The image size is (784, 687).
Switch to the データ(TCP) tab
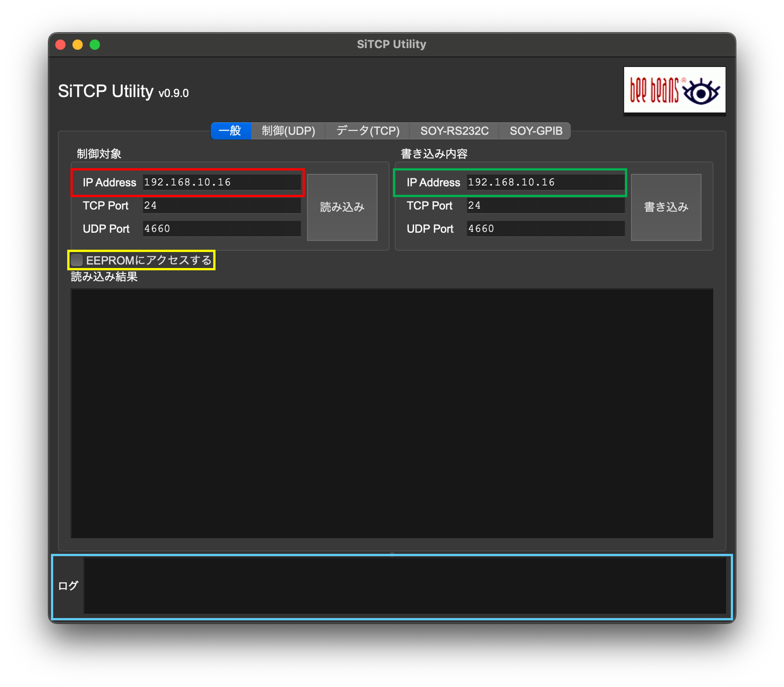click(x=367, y=131)
